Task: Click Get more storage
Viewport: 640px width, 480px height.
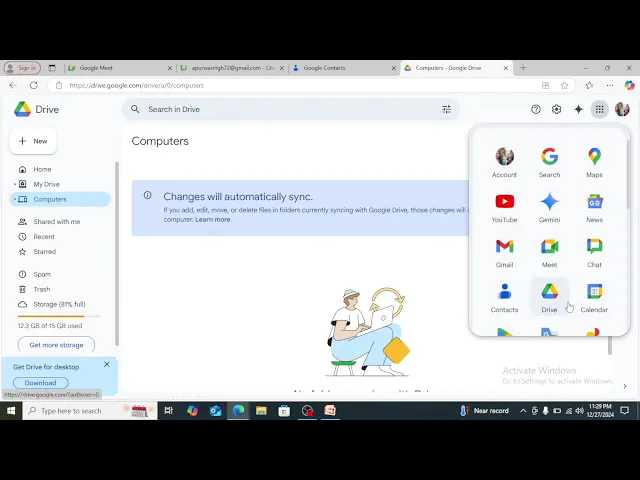Action: [56, 345]
